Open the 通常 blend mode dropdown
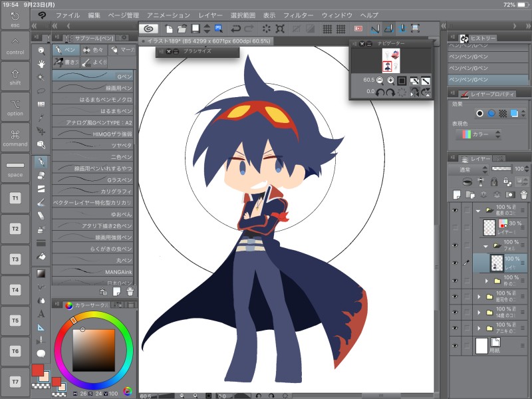Viewport: 532px width, 399px height. pyautogui.click(x=468, y=170)
